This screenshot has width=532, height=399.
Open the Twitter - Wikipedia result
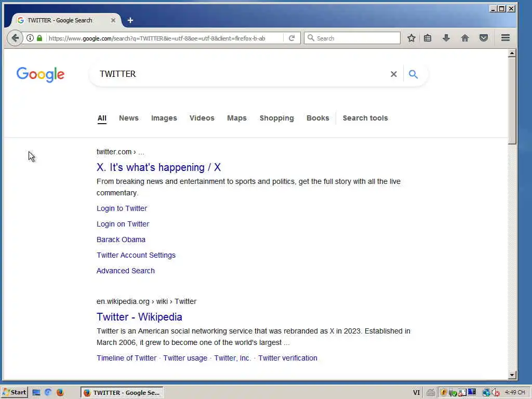139,317
